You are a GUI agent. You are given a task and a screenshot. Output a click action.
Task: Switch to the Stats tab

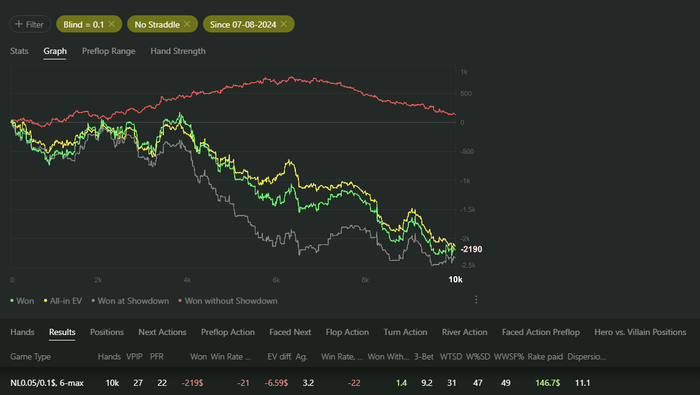[x=19, y=51]
